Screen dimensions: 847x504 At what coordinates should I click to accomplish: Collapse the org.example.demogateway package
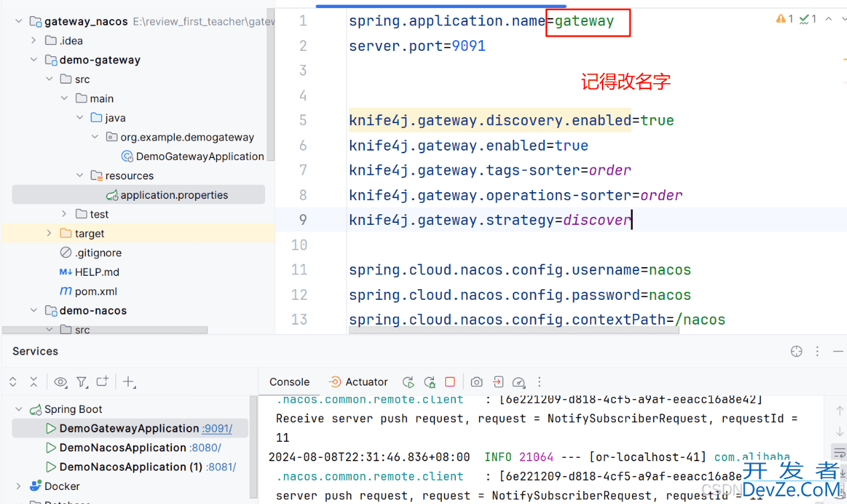(95, 137)
